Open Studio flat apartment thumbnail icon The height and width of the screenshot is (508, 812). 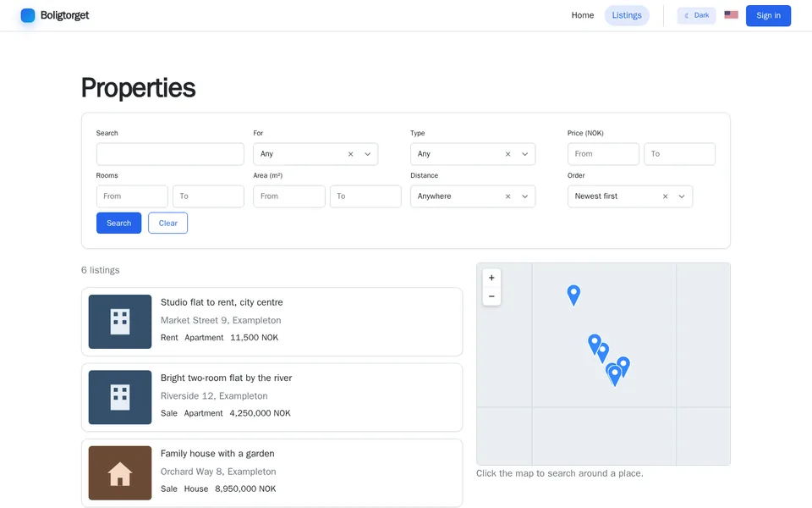(120, 322)
